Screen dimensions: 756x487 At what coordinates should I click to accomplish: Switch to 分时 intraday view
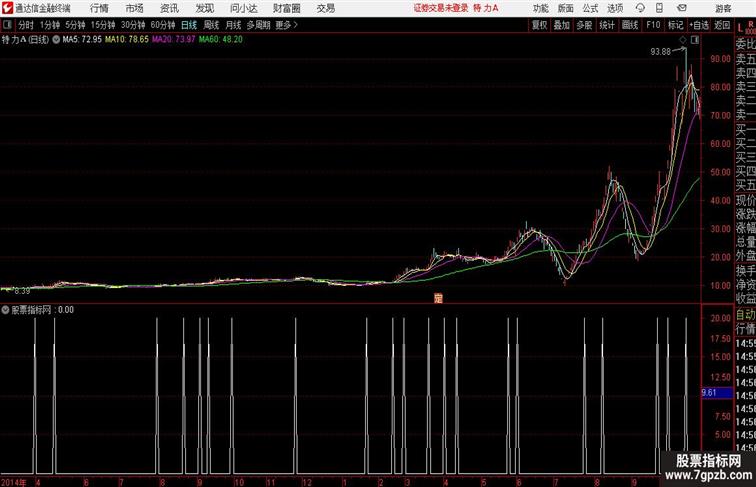pyautogui.click(x=26, y=25)
